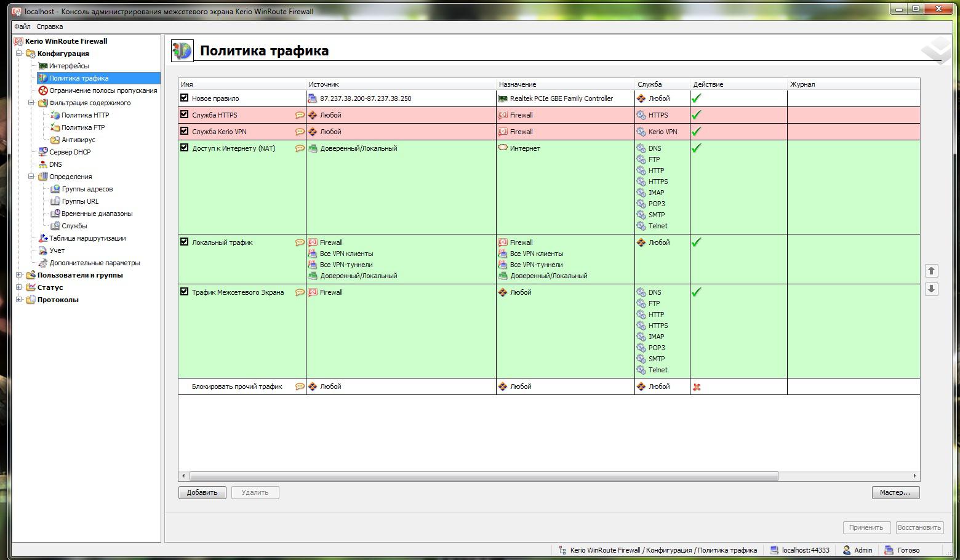Toggle the Трафик Межсетевого Экрана checkbox
Viewport: 960px width, 560px height.
click(x=184, y=292)
